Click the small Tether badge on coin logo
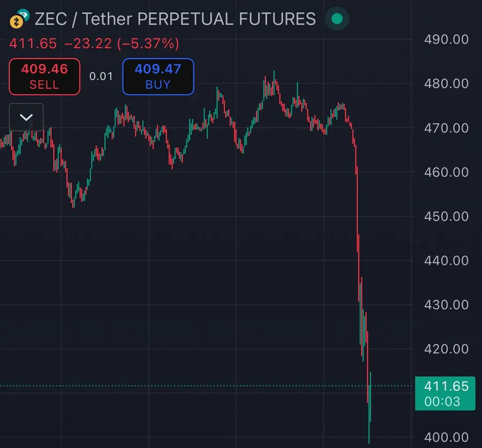The image size is (482, 448). click(x=23, y=15)
